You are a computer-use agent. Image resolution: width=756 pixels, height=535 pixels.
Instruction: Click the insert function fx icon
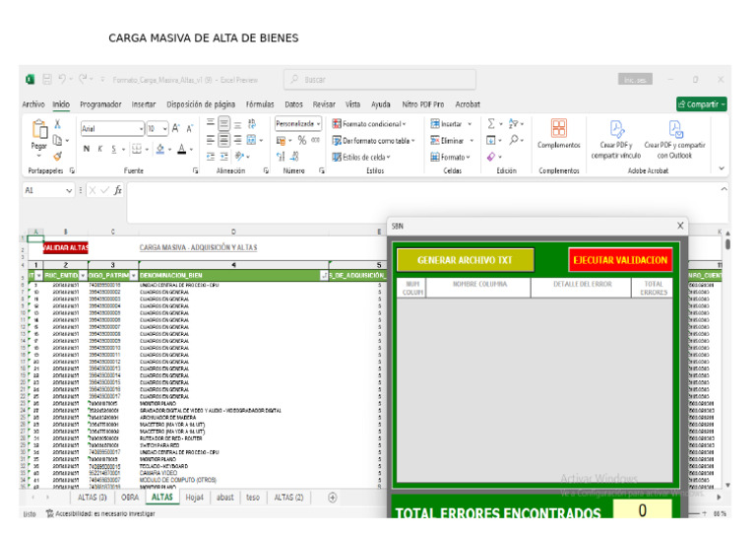(x=117, y=189)
